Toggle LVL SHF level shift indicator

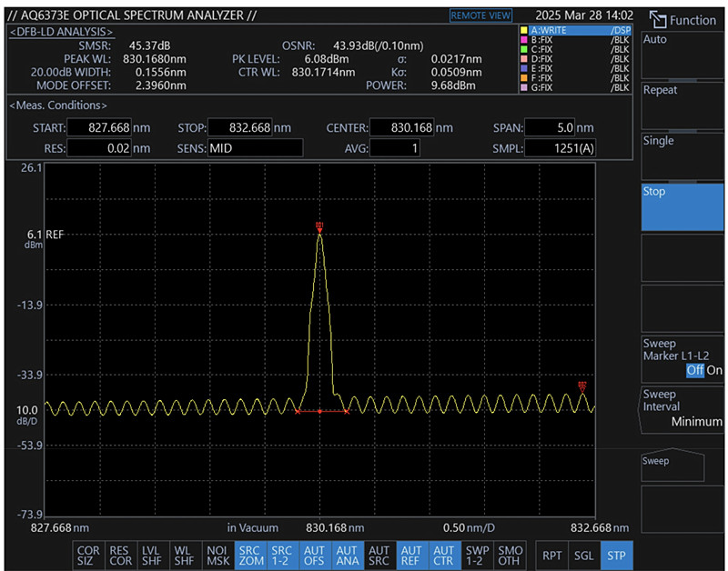point(153,556)
